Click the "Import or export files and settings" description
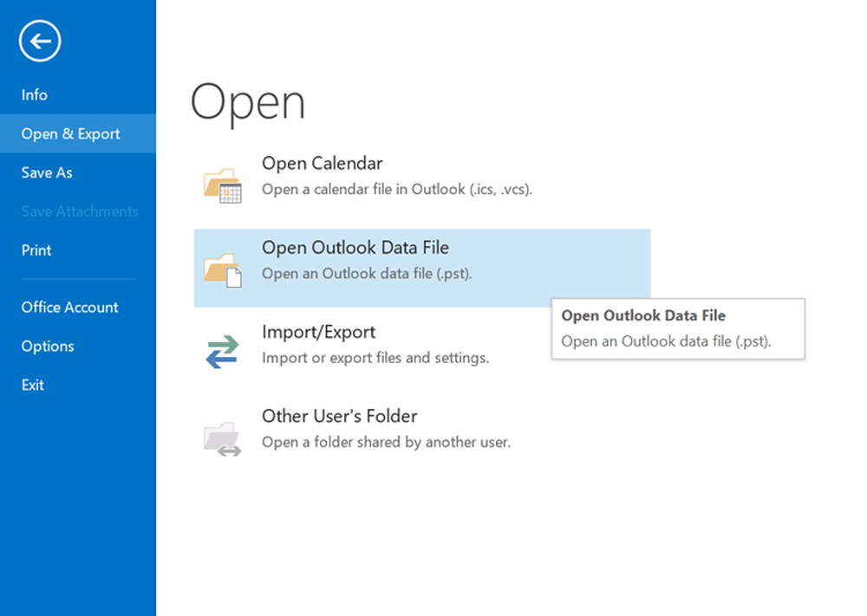 tap(375, 358)
